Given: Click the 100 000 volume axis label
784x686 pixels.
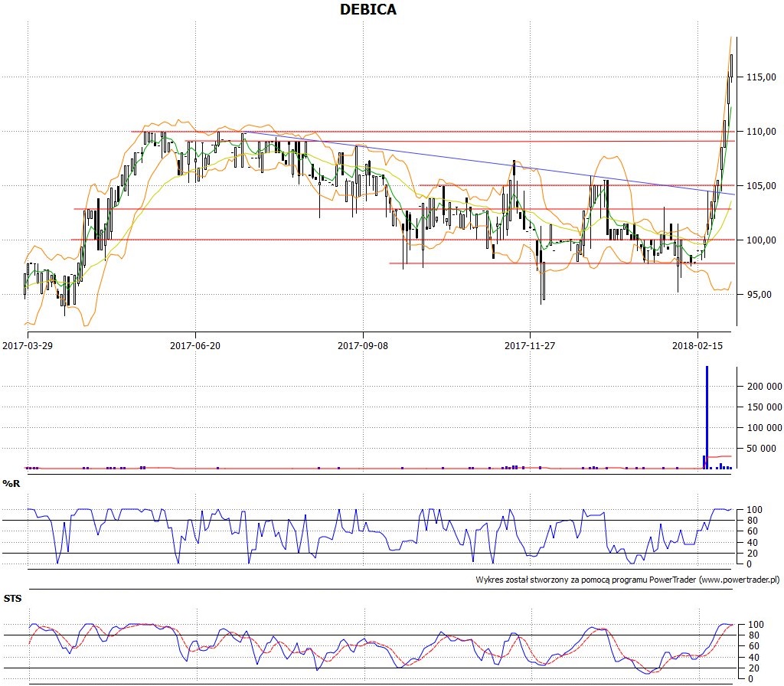Looking at the screenshot, I should tap(765, 427).
